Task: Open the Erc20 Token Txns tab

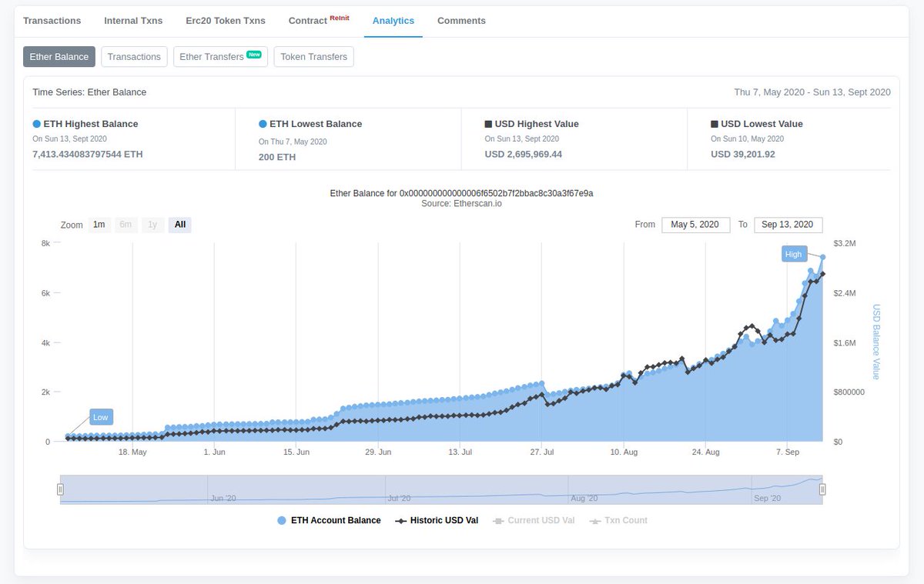Action: click(226, 21)
